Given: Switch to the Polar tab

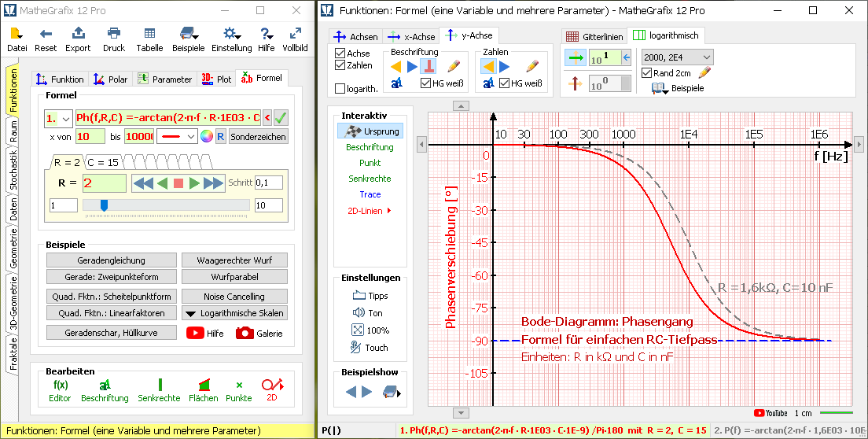Looking at the screenshot, I should pyautogui.click(x=111, y=79).
